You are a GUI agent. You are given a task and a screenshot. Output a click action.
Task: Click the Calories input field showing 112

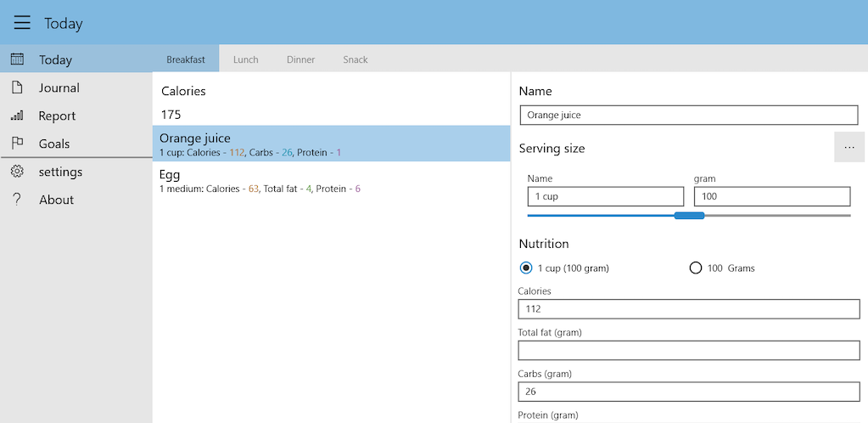pyautogui.click(x=688, y=309)
